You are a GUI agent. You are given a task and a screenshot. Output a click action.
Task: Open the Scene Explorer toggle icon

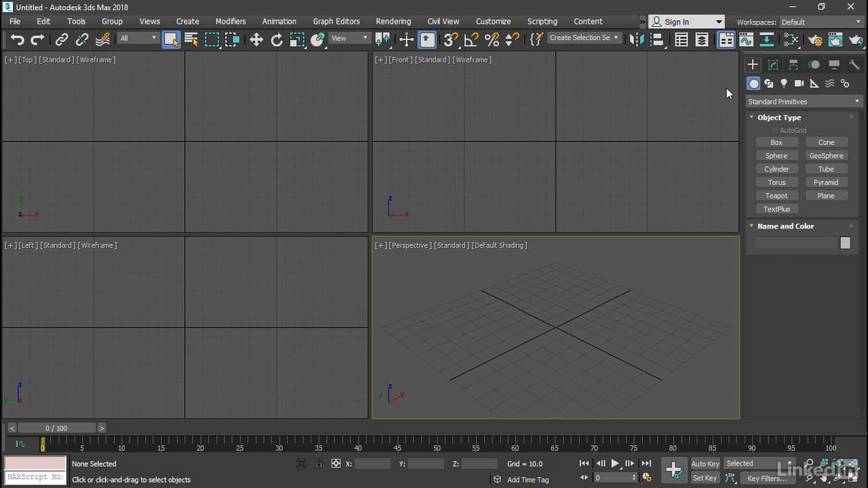point(682,40)
